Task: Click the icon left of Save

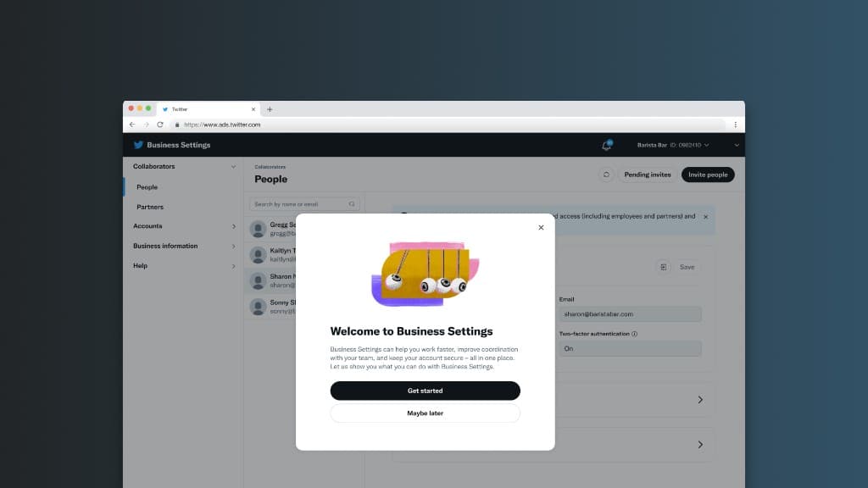Action: point(663,267)
